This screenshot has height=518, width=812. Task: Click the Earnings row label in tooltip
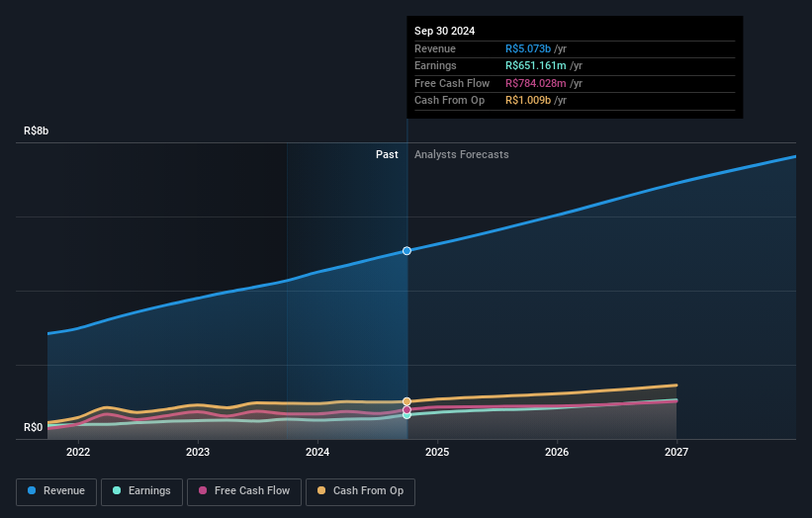[435, 65]
